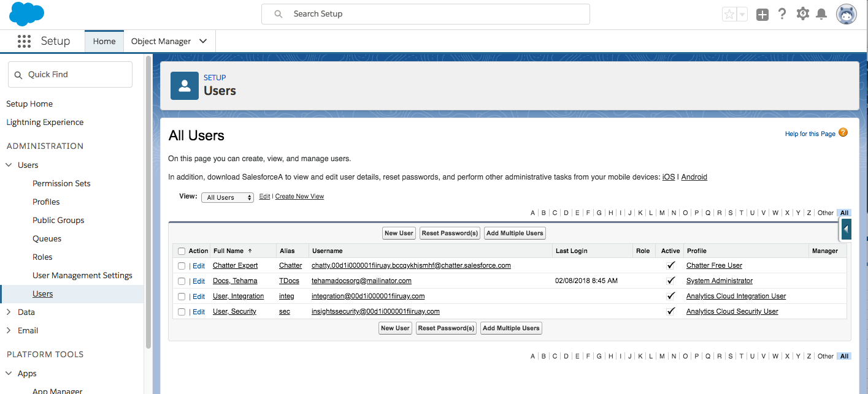
Task: Click the Full Name sort arrow
Action: (250, 251)
